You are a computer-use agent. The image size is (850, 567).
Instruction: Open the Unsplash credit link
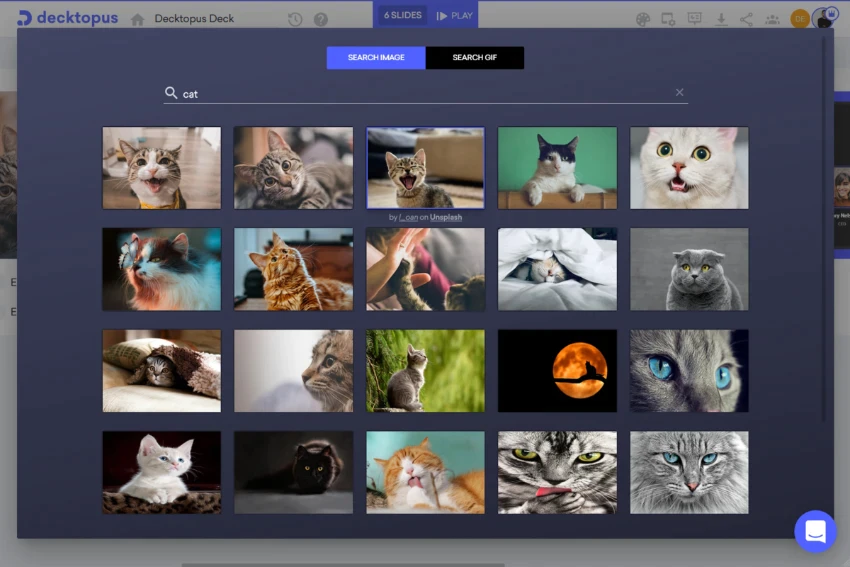pos(446,217)
